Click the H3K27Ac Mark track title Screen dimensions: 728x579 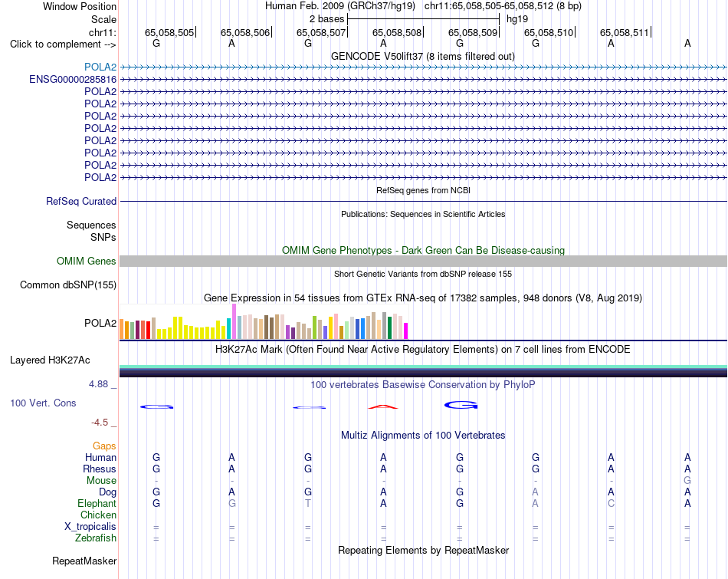point(423,350)
